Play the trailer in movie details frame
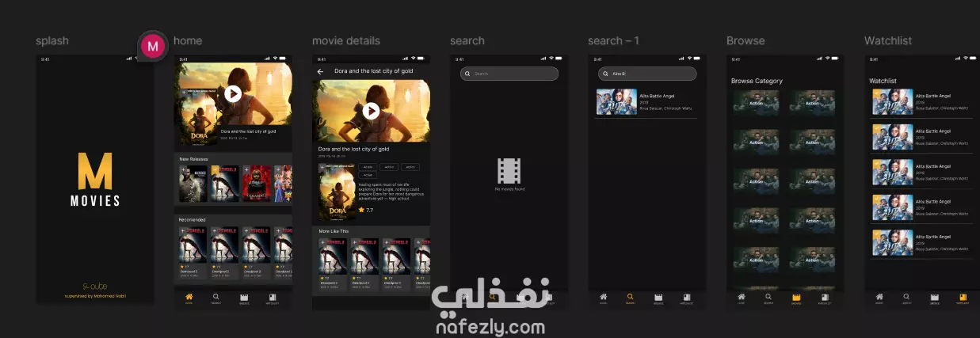 (x=371, y=111)
